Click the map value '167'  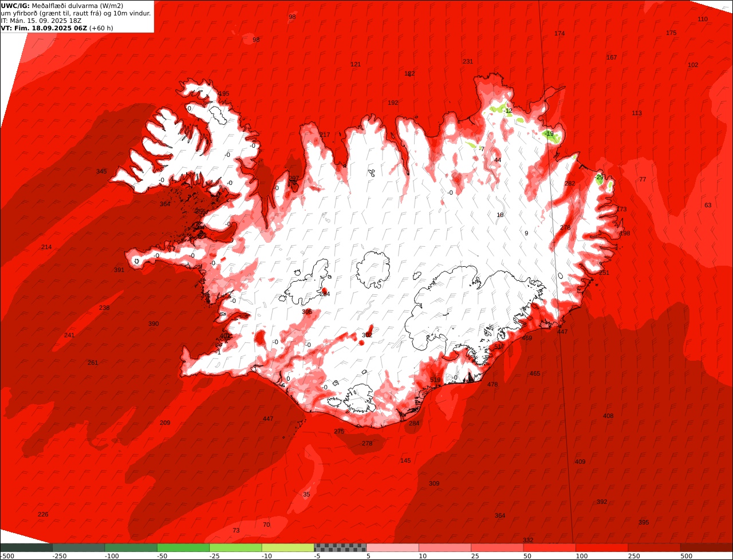(612, 57)
